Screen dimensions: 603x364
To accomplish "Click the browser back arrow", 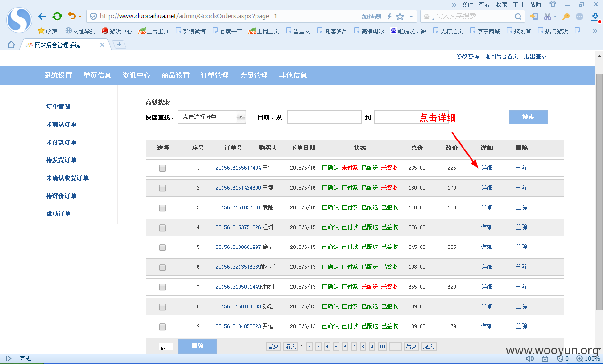I will coord(42,17).
